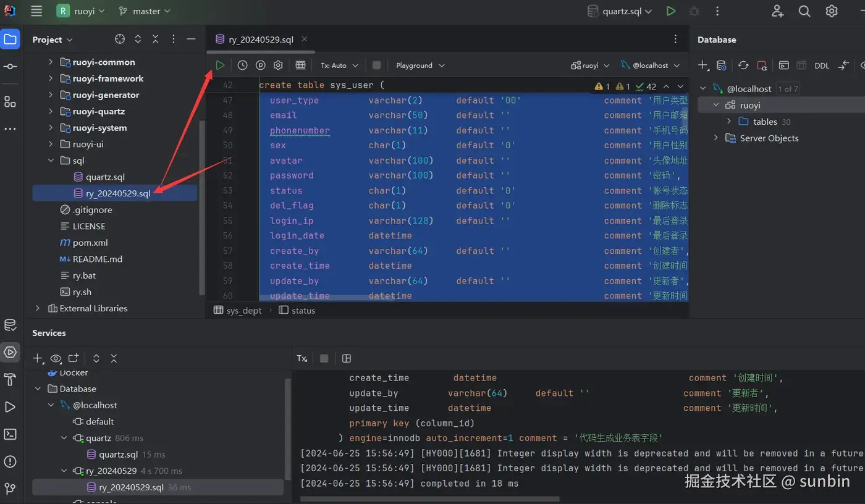Expand External Libraries node
Image resolution: width=865 pixels, height=504 pixels.
[38, 308]
